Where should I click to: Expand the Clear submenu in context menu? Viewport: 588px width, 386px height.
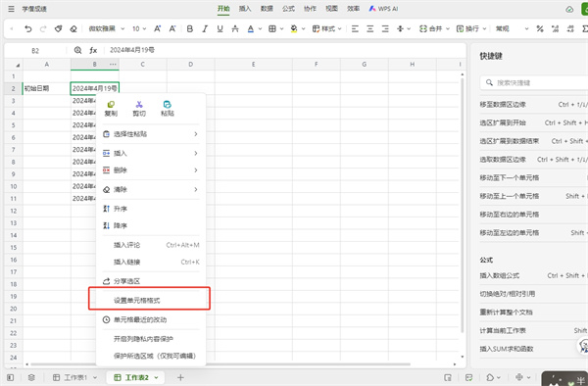tap(150, 189)
